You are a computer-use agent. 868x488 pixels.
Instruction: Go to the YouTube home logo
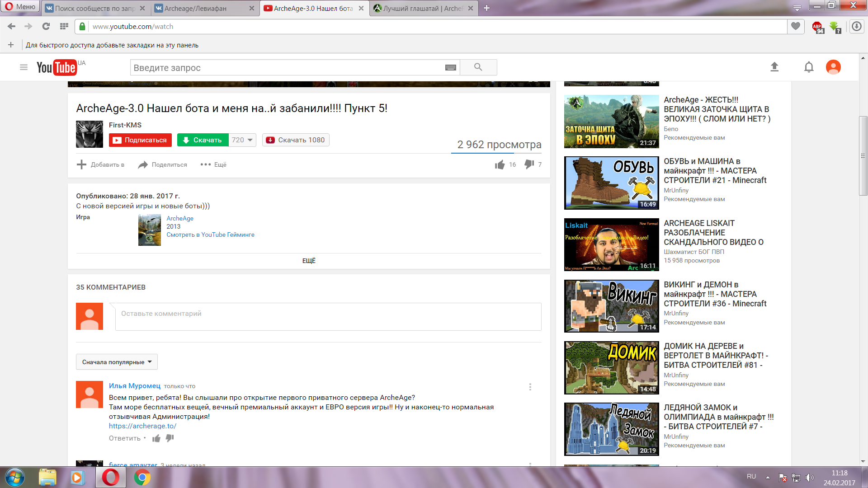(57, 67)
